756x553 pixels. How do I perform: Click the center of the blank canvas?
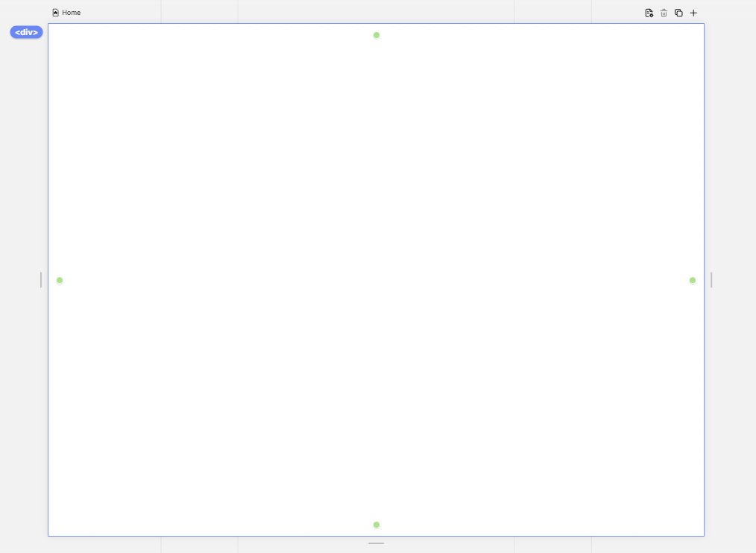pyautogui.click(x=377, y=279)
